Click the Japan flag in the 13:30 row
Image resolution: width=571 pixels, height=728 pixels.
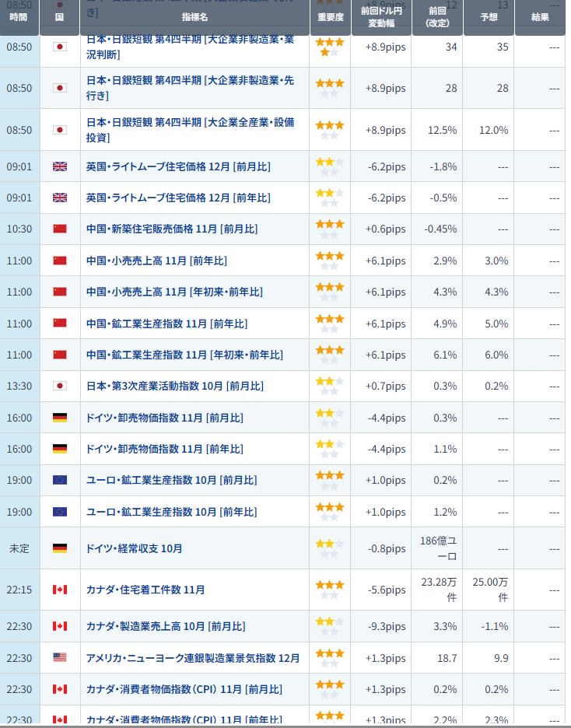[x=60, y=386]
